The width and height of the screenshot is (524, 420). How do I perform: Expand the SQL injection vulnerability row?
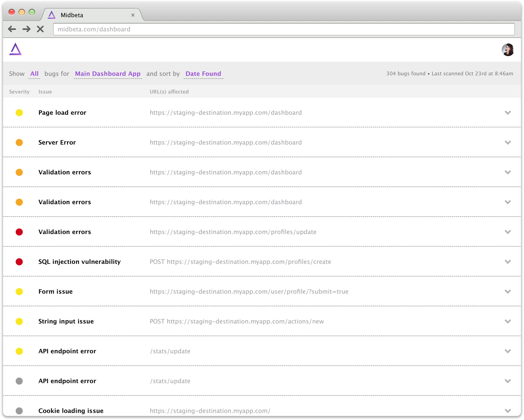(x=508, y=262)
